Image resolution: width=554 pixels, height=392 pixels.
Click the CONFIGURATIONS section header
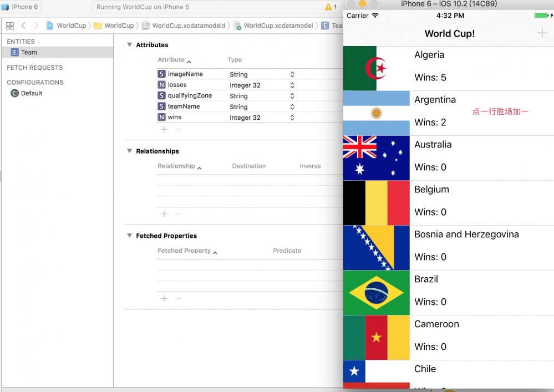pos(35,82)
